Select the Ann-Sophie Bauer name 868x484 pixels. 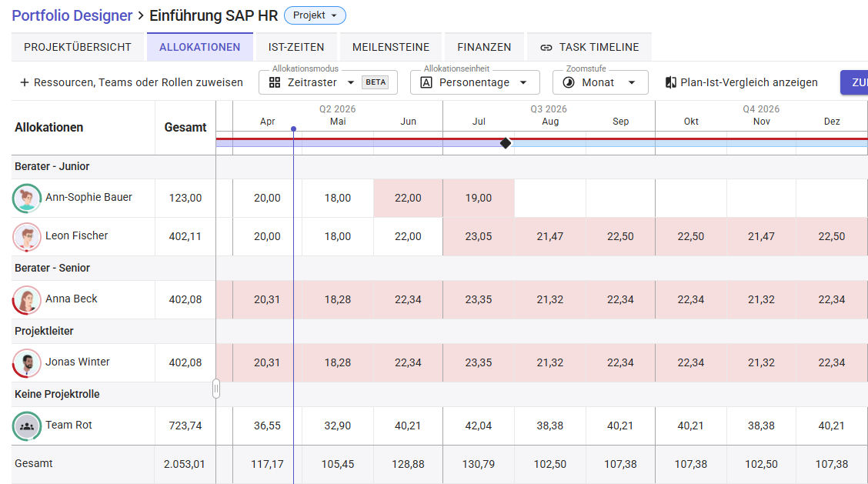click(x=88, y=197)
